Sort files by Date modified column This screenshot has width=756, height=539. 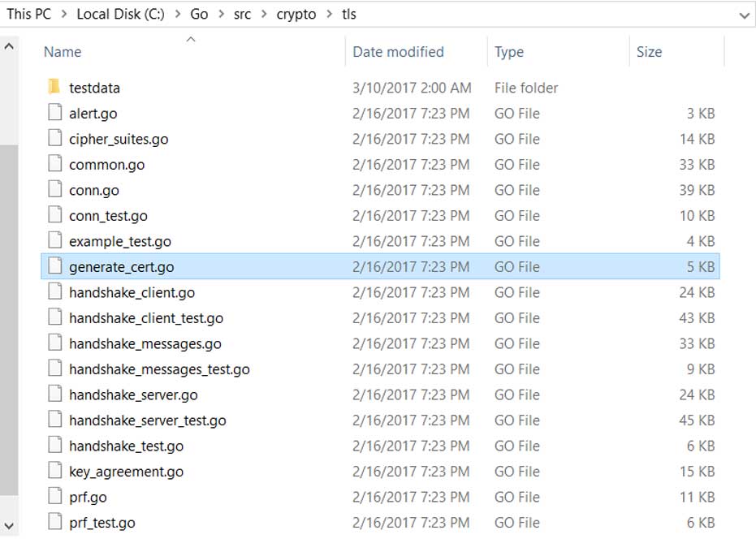pos(398,52)
